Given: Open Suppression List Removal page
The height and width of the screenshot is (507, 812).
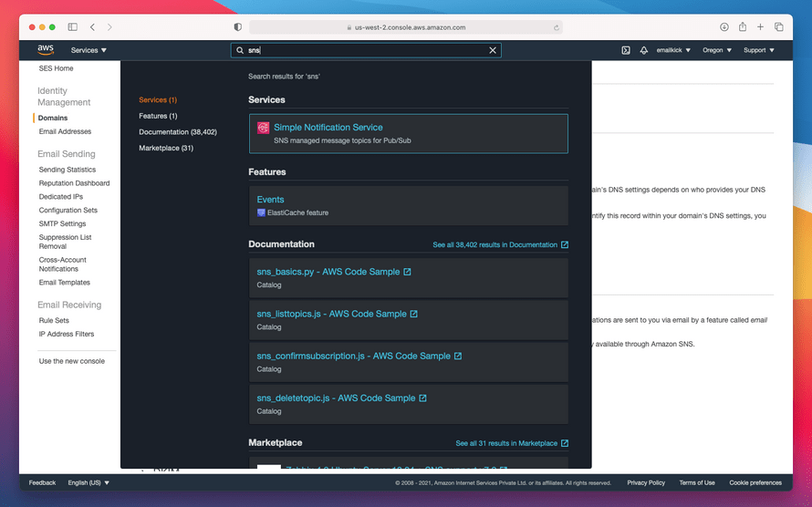Looking at the screenshot, I should click(x=65, y=242).
